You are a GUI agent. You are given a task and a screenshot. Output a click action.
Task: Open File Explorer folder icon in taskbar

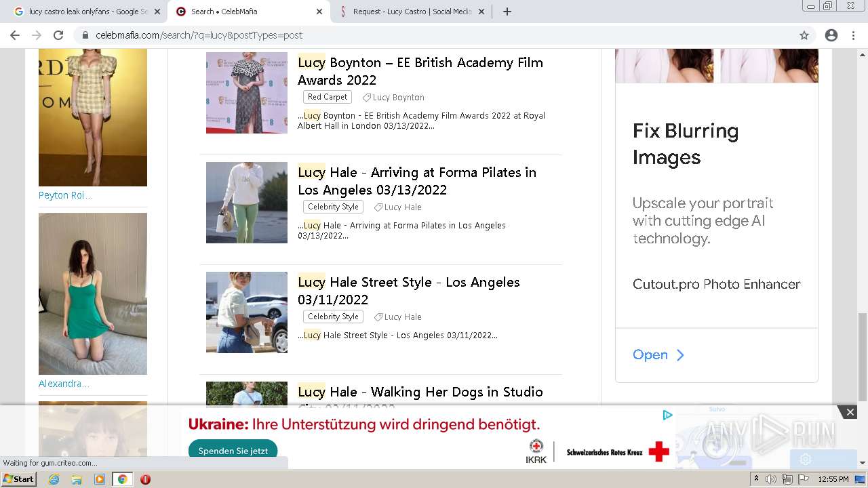point(77,479)
